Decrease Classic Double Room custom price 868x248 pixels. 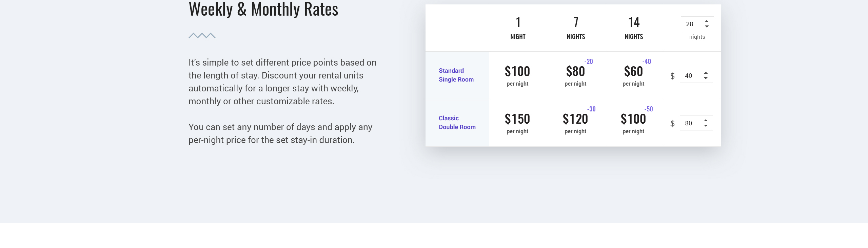click(706, 125)
